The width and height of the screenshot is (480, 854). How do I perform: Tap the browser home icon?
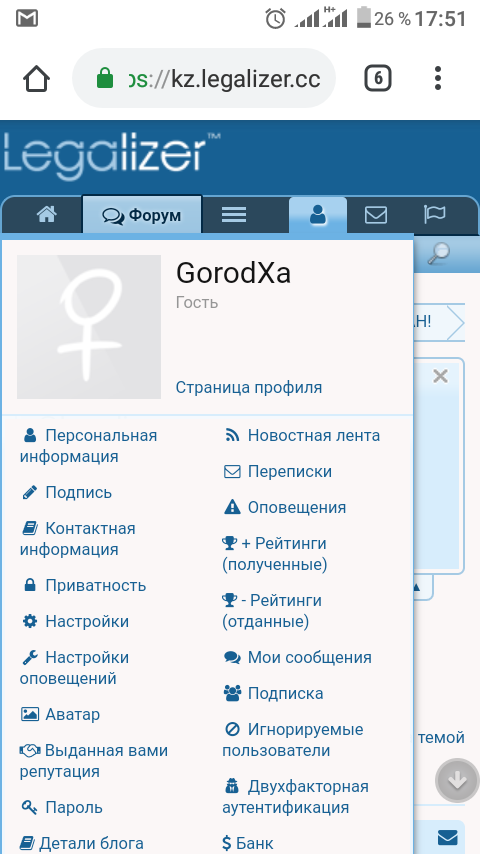37,80
